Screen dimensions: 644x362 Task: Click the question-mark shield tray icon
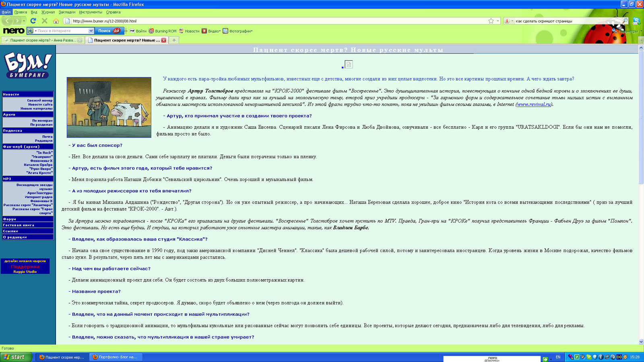(595, 357)
